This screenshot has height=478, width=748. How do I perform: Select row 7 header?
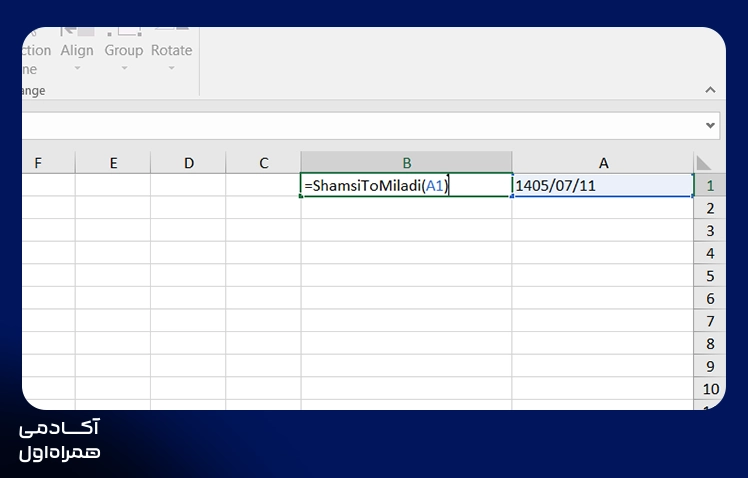tap(710, 321)
